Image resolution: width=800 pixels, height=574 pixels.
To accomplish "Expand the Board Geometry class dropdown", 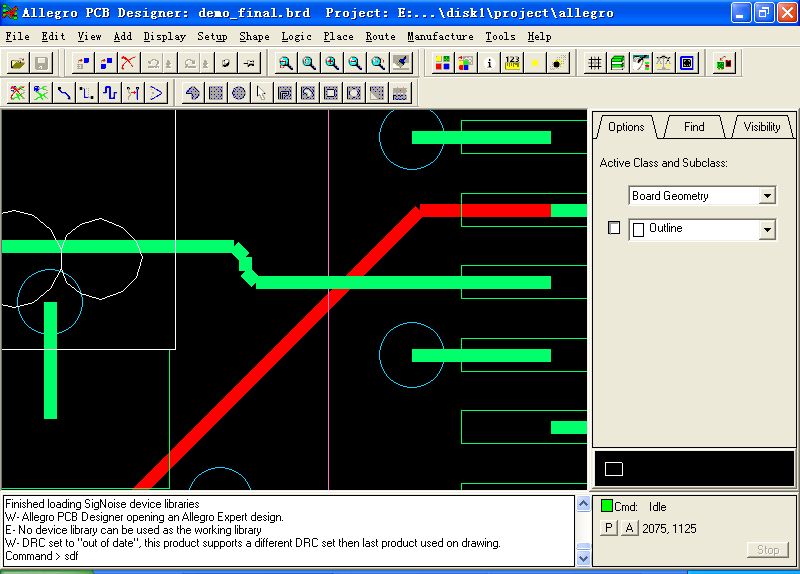I will pyautogui.click(x=767, y=196).
